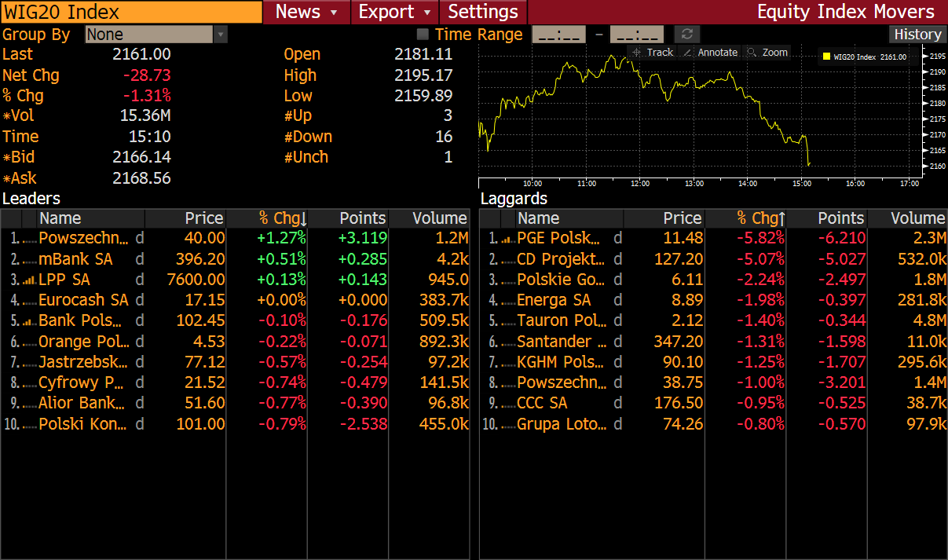Click the refresh icon beside the time range

point(687,35)
